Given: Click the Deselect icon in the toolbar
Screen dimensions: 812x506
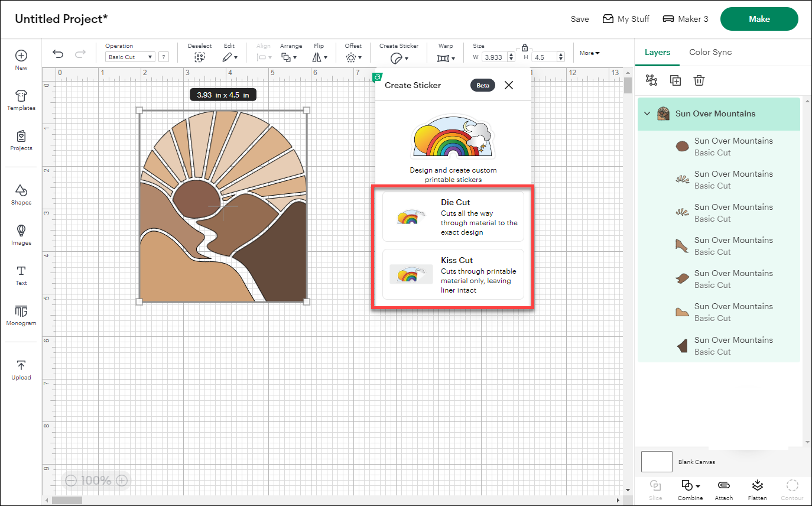Looking at the screenshot, I should tap(199, 56).
